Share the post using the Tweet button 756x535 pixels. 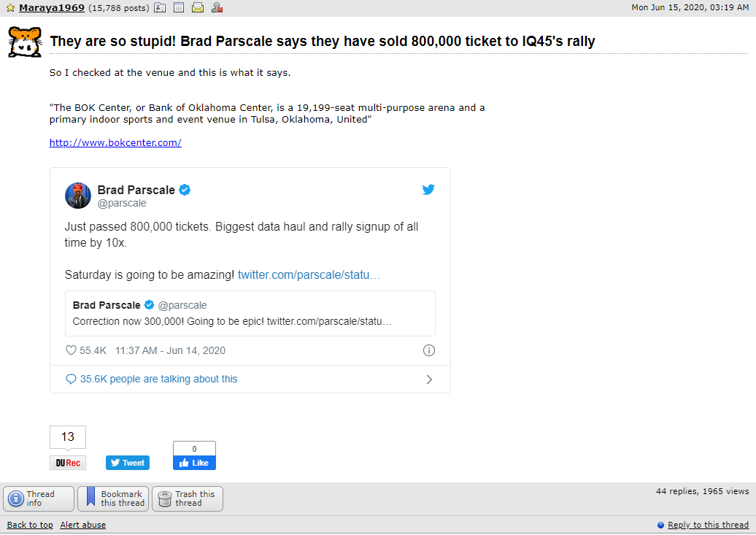[x=127, y=463]
